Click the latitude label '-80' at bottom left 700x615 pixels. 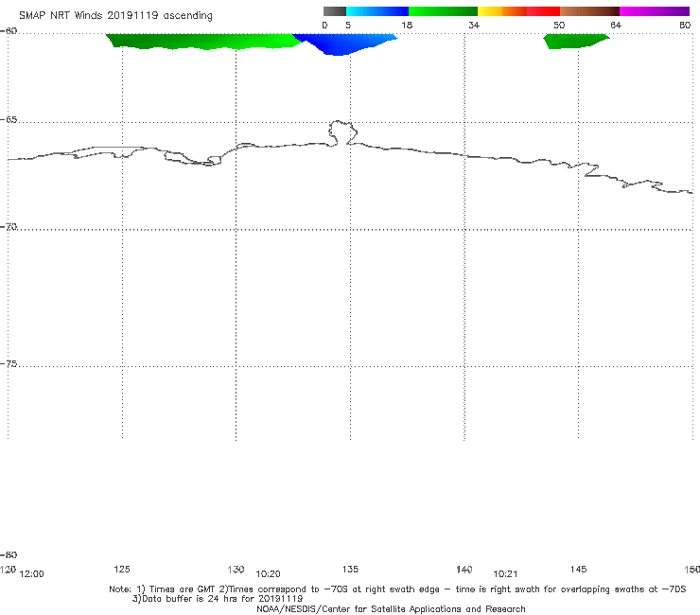[x=9, y=554]
